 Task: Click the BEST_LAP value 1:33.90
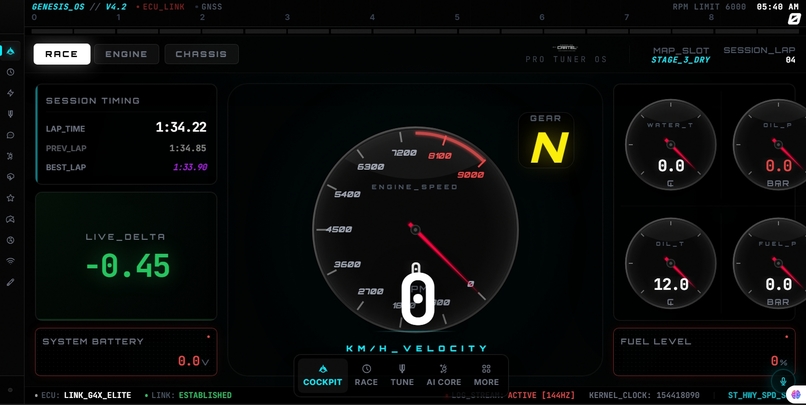pyautogui.click(x=190, y=167)
